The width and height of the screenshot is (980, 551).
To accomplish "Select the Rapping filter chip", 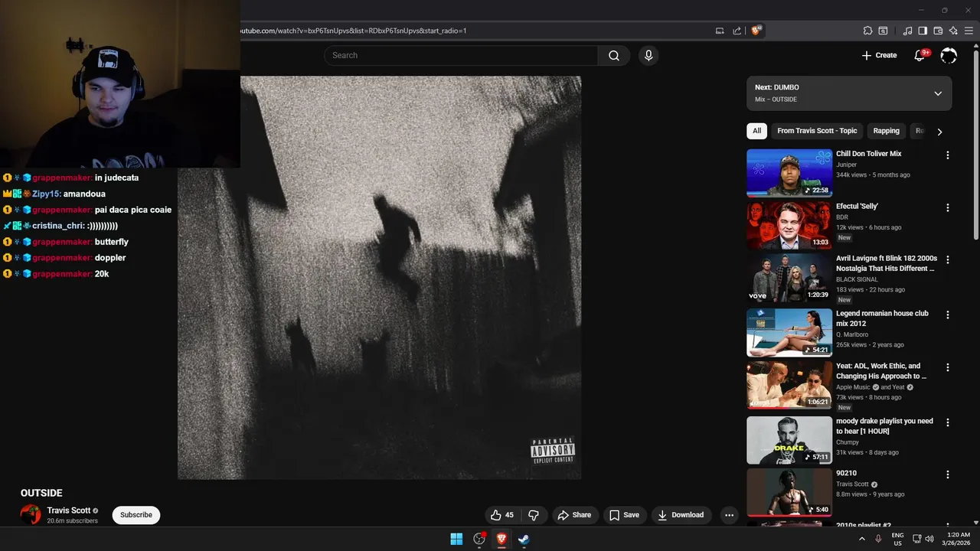I will click(x=887, y=131).
